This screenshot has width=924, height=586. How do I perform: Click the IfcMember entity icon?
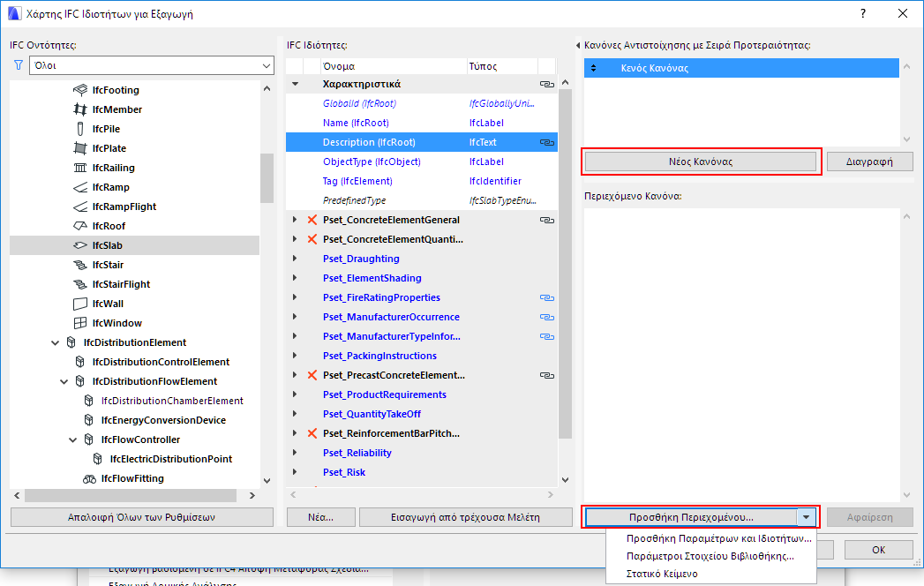pos(80,109)
